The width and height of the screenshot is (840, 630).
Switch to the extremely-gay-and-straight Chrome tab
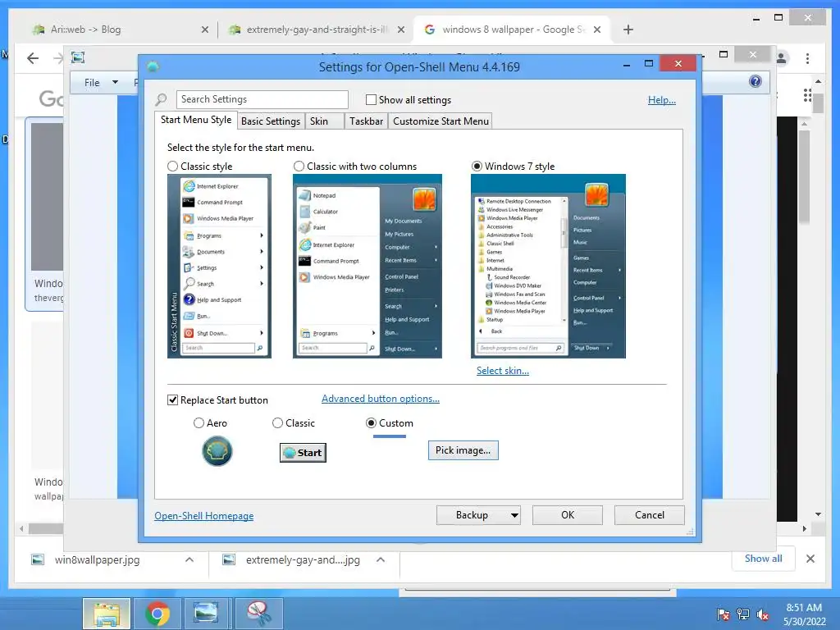[x=316, y=30]
